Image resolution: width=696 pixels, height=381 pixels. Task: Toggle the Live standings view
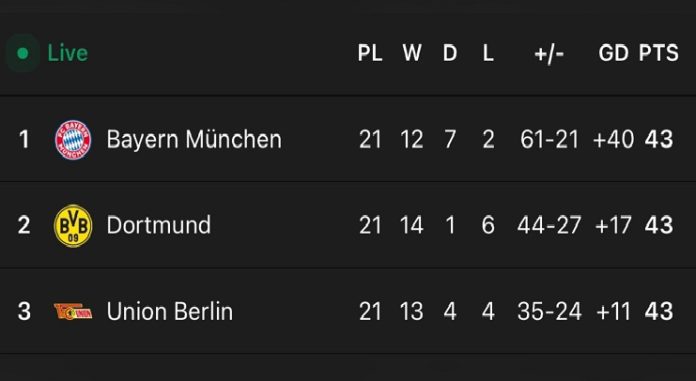47,53
